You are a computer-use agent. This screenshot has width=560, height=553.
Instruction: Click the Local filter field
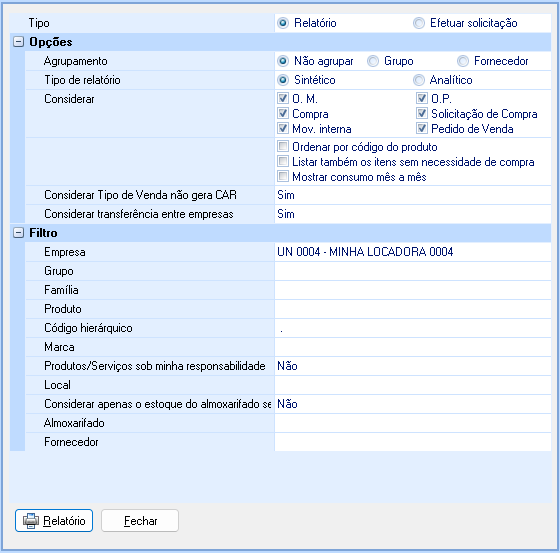413,385
